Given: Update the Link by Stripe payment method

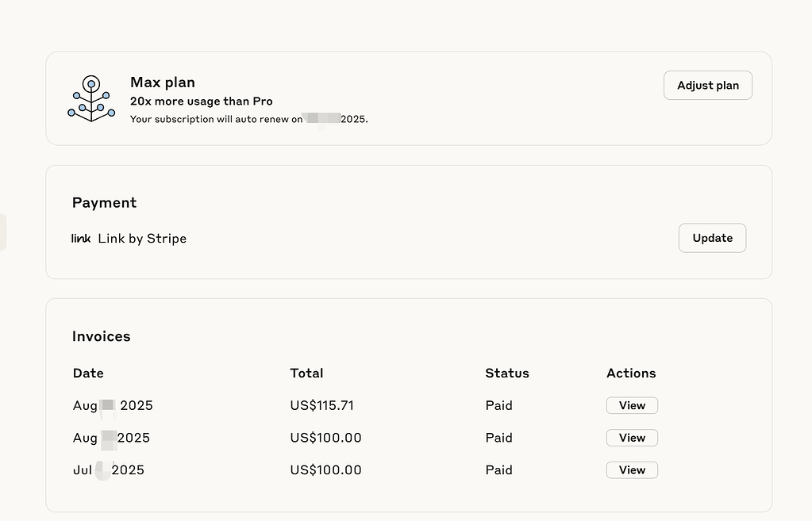Looking at the screenshot, I should (713, 238).
